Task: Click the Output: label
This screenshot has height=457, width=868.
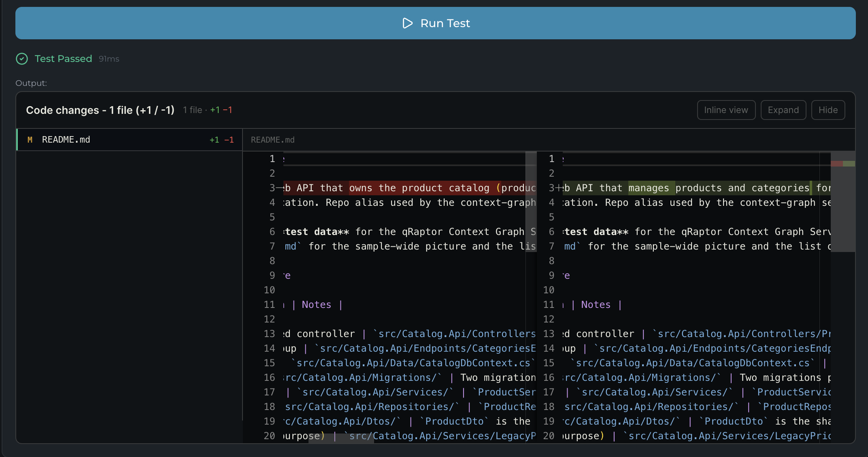Action: (31, 83)
